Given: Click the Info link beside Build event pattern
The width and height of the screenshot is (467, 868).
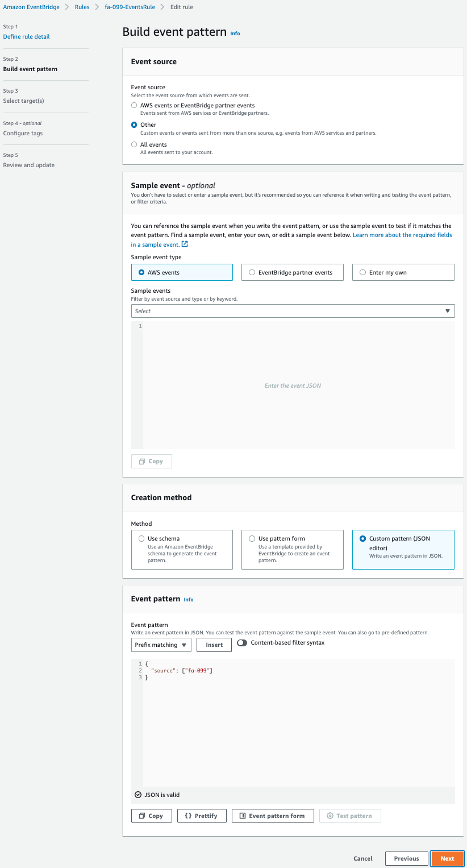Looking at the screenshot, I should 235,34.
